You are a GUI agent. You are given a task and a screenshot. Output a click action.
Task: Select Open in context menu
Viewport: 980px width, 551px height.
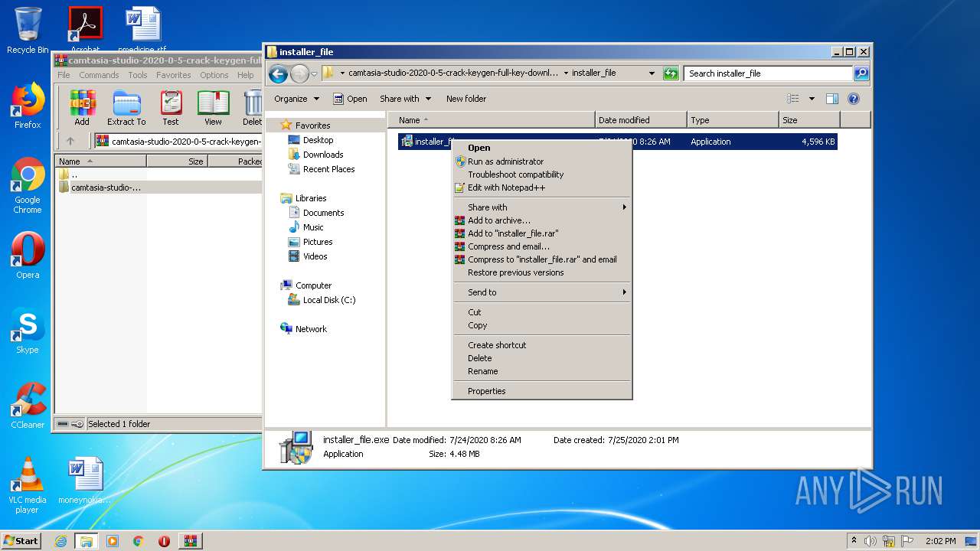(x=541, y=148)
